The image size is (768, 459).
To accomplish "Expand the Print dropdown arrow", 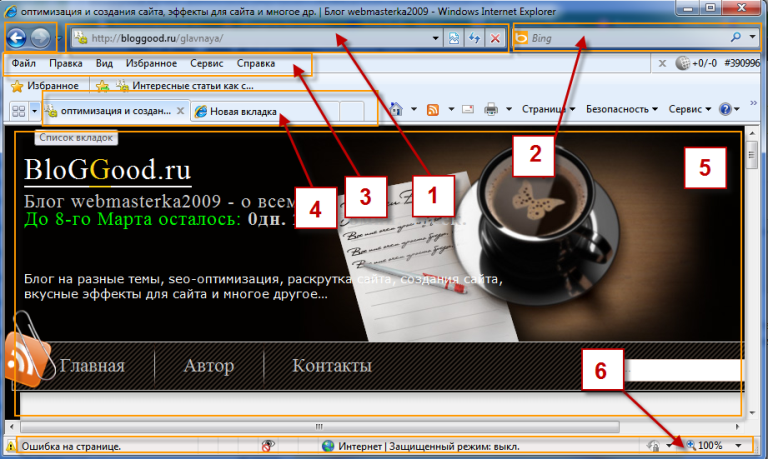I will click(509, 109).
